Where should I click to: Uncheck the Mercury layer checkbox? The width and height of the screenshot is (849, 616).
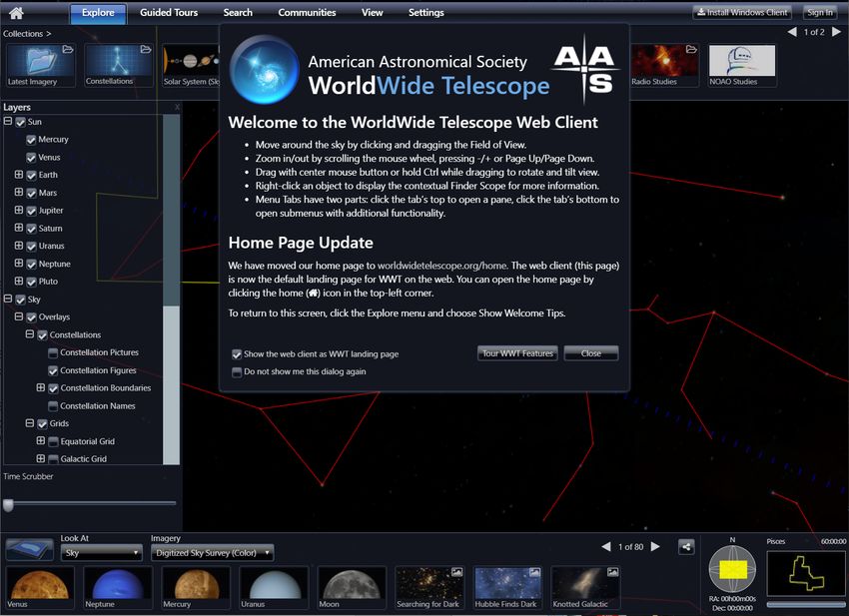point(31,140)
